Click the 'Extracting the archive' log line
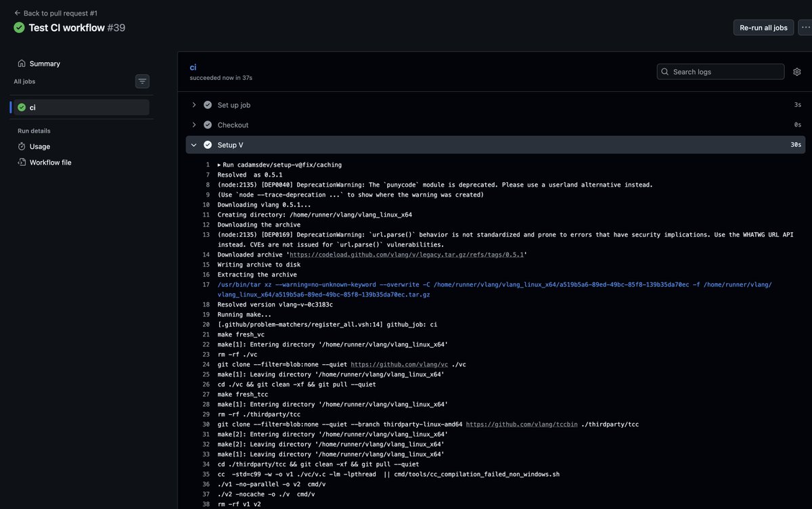Screen dimensions: 812x509 pyautogui.click(x=257, y=275)
